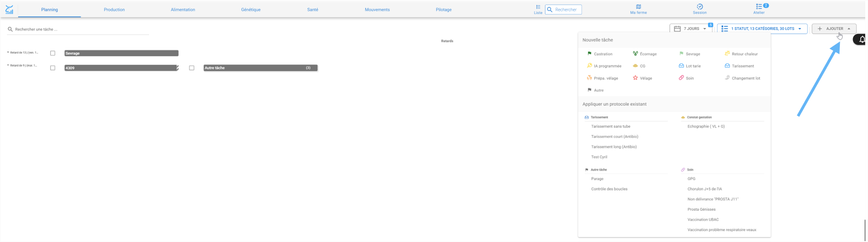
Task: Toggle the AJOUTER dropdown button
Action: tap(834, 29)
